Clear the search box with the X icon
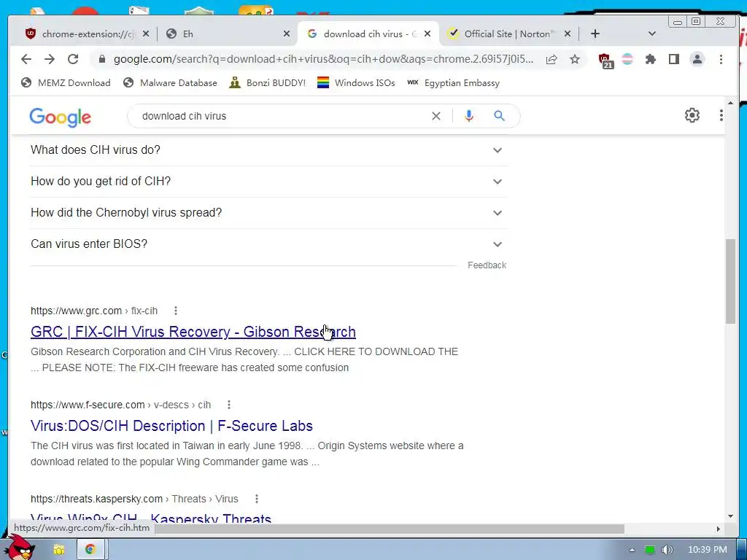This screenshot has height=560, width=747. pyautogui.click(x=436, y=116)
